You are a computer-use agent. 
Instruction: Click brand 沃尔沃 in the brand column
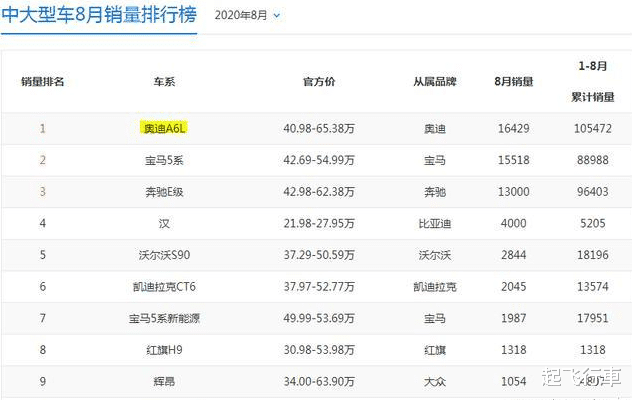click(434, 255)
